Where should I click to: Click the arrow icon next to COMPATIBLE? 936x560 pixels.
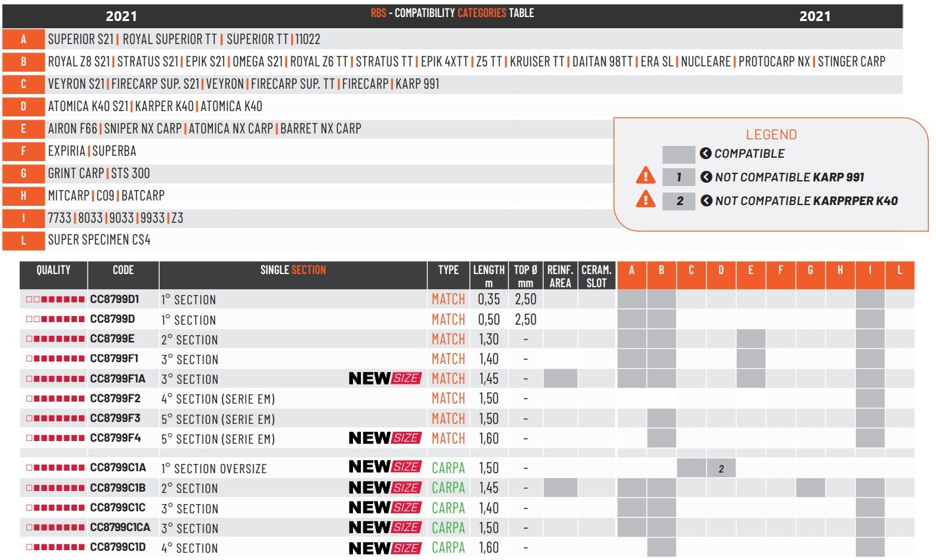point(706,153)
